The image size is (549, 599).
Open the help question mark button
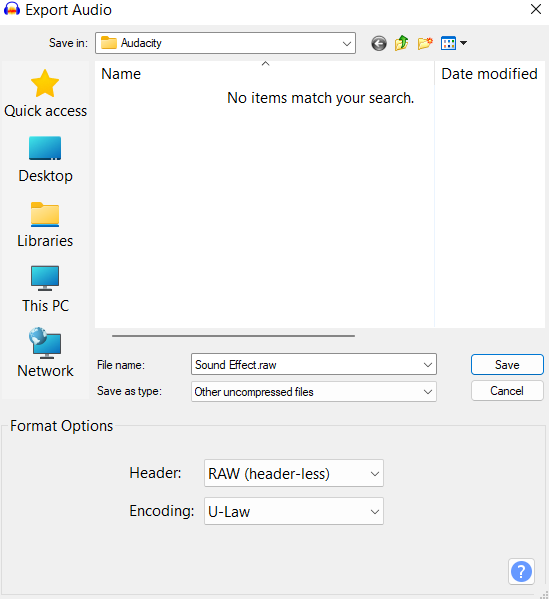click(x=521, y=571)
